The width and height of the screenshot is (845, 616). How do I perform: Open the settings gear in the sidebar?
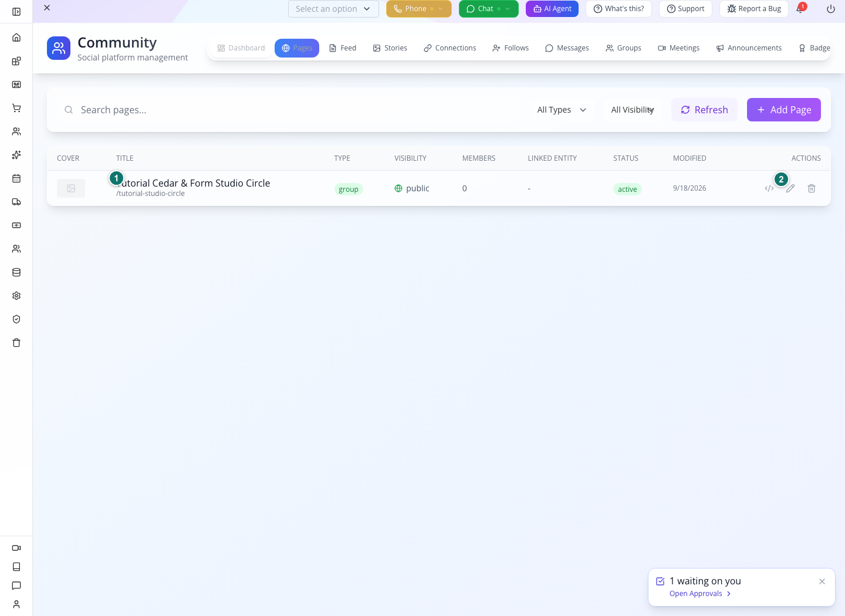tap(16, 296)
